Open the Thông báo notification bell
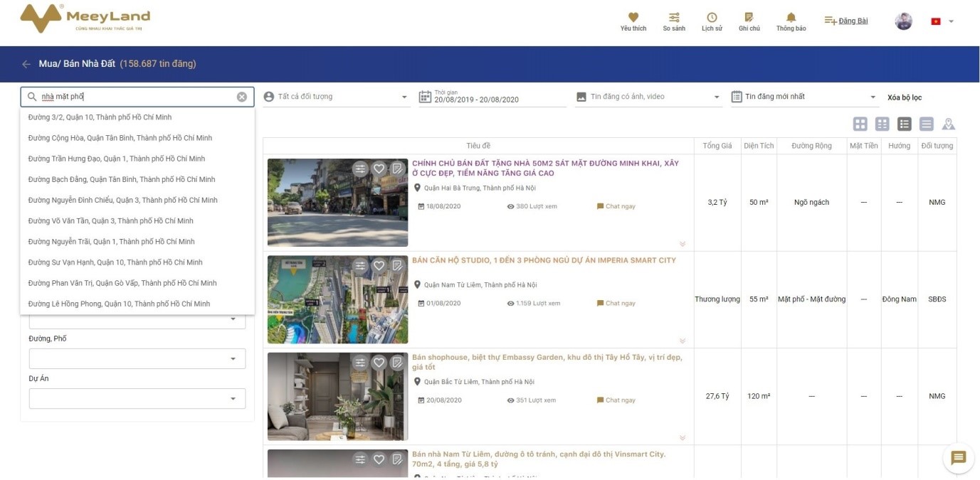This screenshot has width=980, height=480. [791, 18]
